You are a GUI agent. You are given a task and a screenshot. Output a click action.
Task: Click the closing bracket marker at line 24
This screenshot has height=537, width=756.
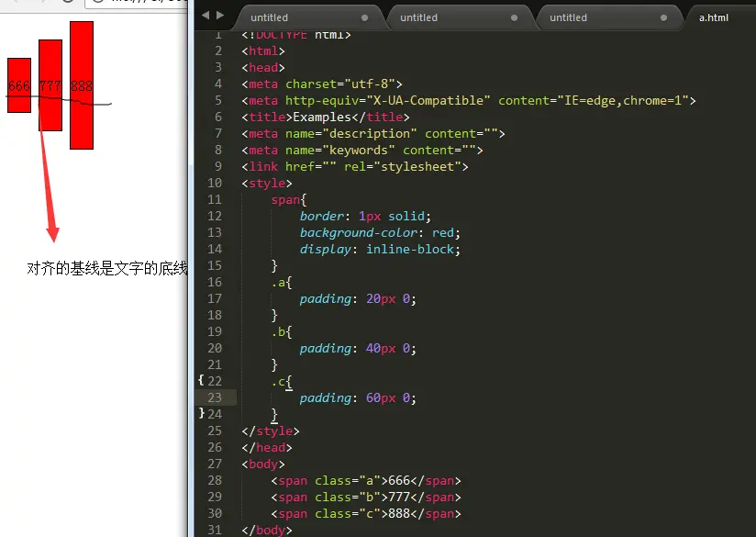pyautogui.click(x=202, y=413)
